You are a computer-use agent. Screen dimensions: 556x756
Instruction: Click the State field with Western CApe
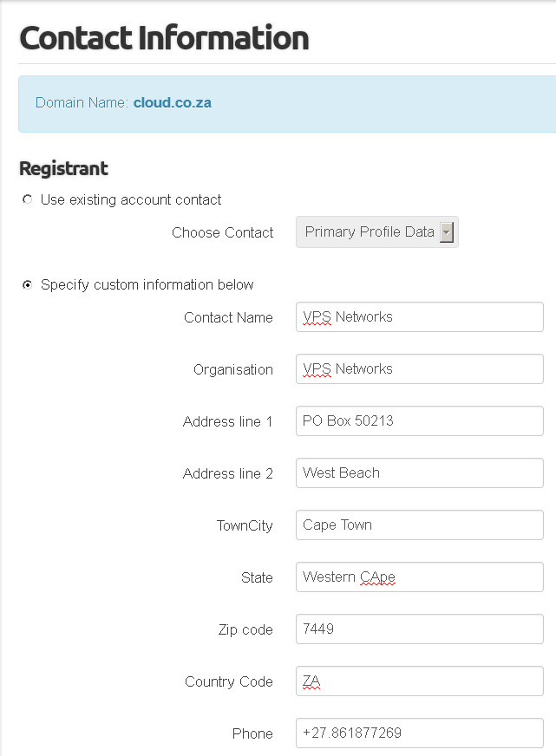click(420, 577)
